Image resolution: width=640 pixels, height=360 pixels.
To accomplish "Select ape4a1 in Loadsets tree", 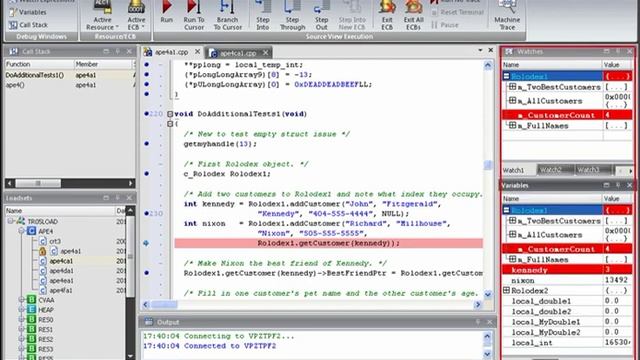I will [x=70, y=251].
